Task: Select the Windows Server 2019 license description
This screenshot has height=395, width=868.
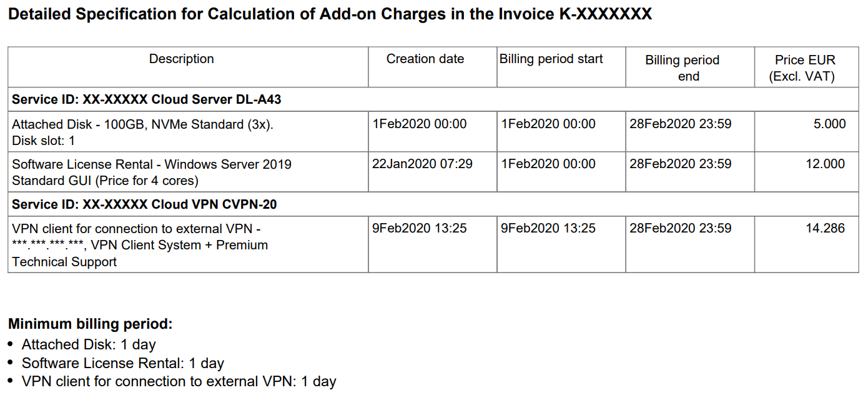Action: click(x=152, y=172)
